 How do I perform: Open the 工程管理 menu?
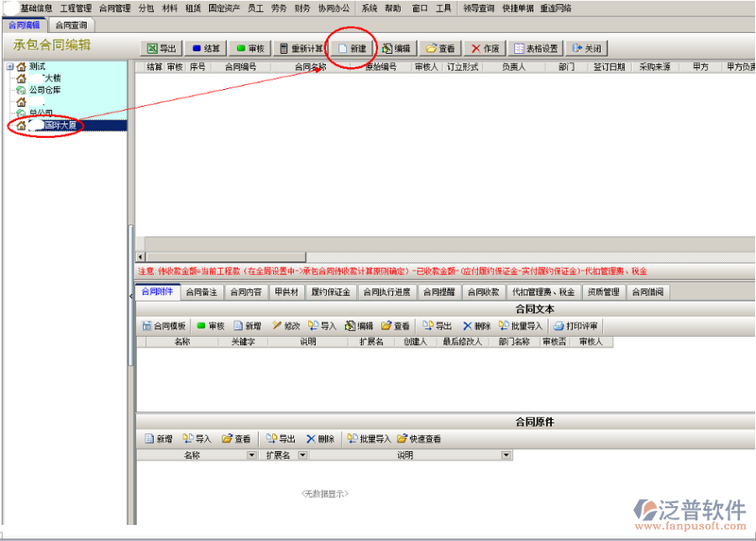click(x=76, y=9)
